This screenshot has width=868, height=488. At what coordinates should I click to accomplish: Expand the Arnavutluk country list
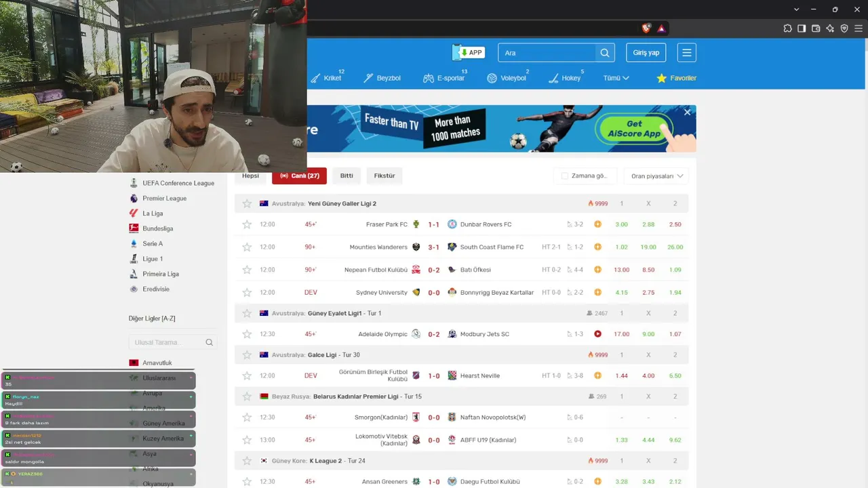tap(157, 363)
